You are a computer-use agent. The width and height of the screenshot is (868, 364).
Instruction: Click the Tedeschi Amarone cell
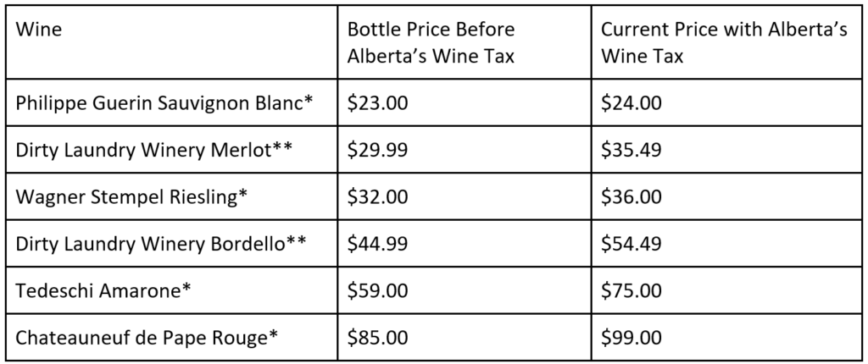tap(104, 290)
